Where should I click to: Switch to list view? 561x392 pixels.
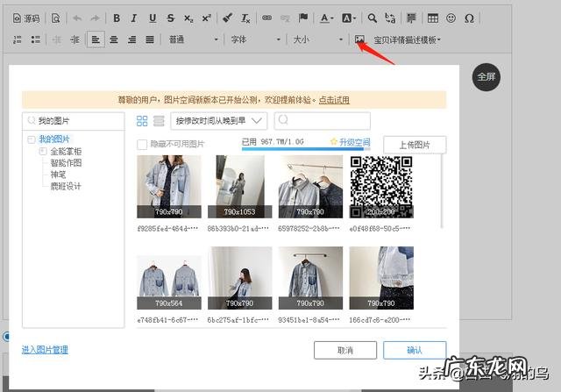pyautogui.click(x=159, y=121)
